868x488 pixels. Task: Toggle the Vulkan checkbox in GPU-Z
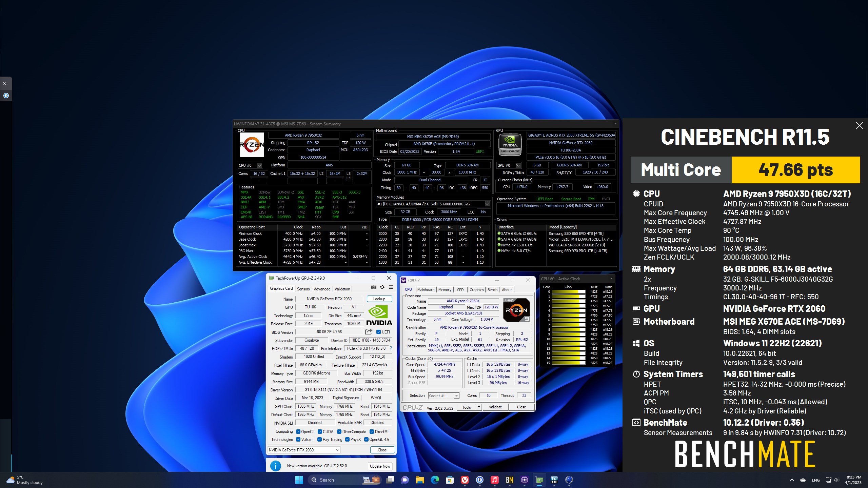[298, 440]
